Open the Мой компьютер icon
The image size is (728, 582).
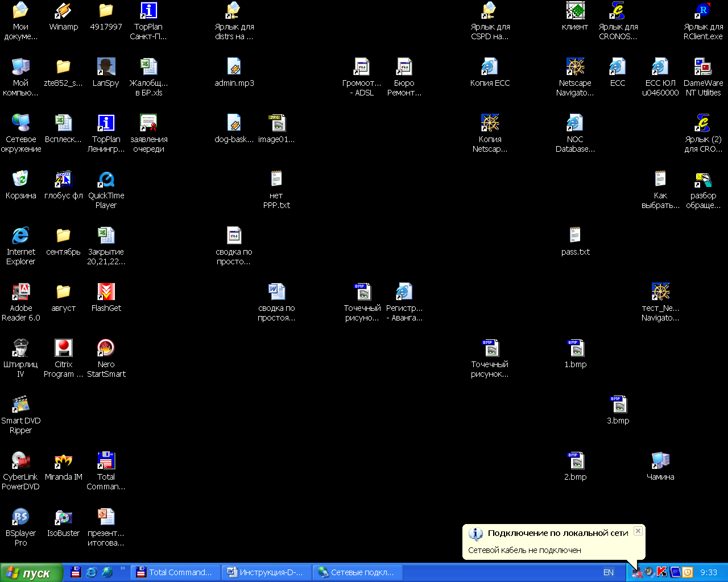pyautogui.click(x=20, y=77)
